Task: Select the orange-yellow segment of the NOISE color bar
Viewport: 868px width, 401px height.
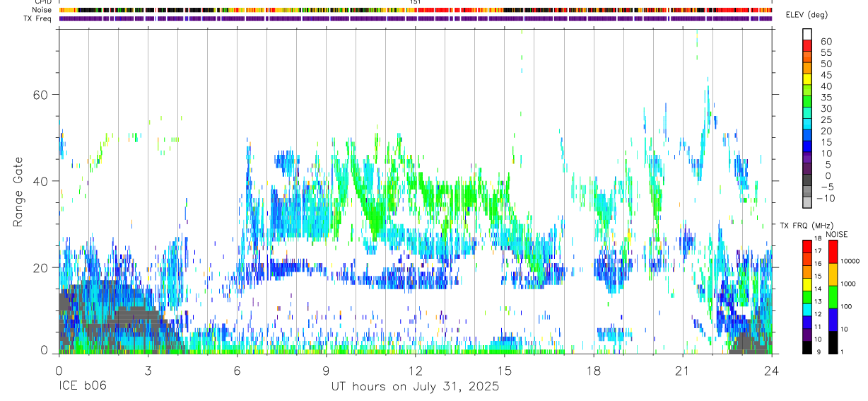Action: [832, 274]
